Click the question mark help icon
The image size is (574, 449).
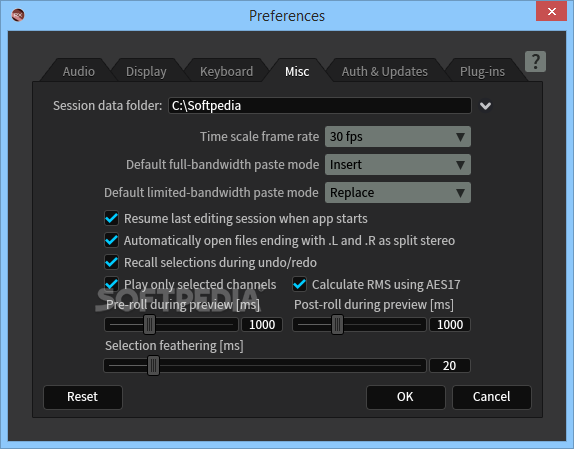(535, 61)
